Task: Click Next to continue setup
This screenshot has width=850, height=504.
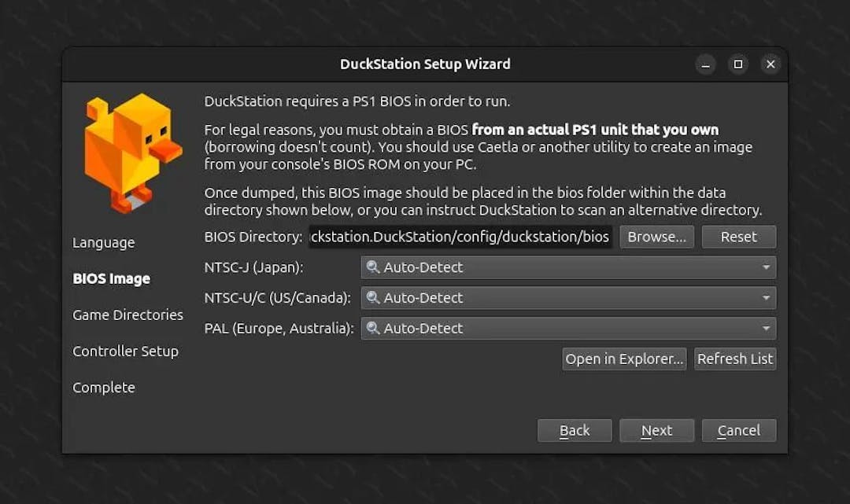Action: point(656,430)
